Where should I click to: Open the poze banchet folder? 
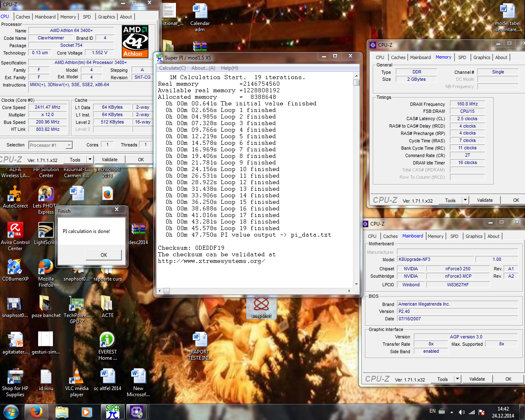click(46, 306)
